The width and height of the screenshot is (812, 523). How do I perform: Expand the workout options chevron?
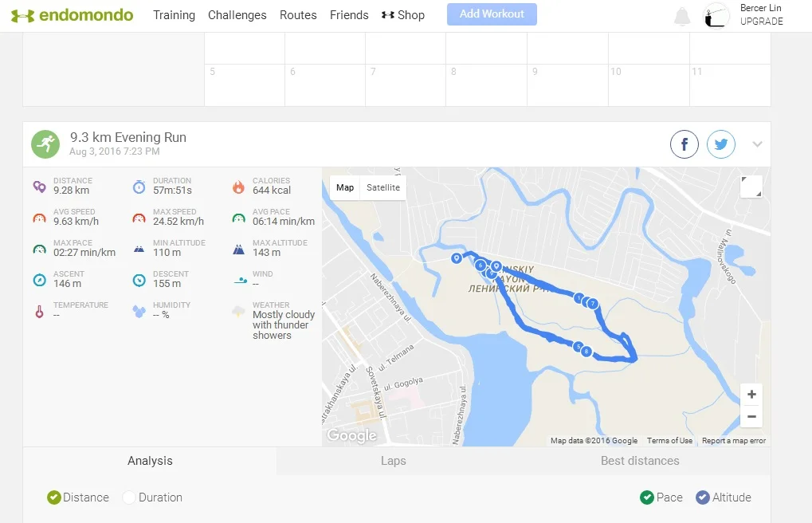(x=757, y=144)
